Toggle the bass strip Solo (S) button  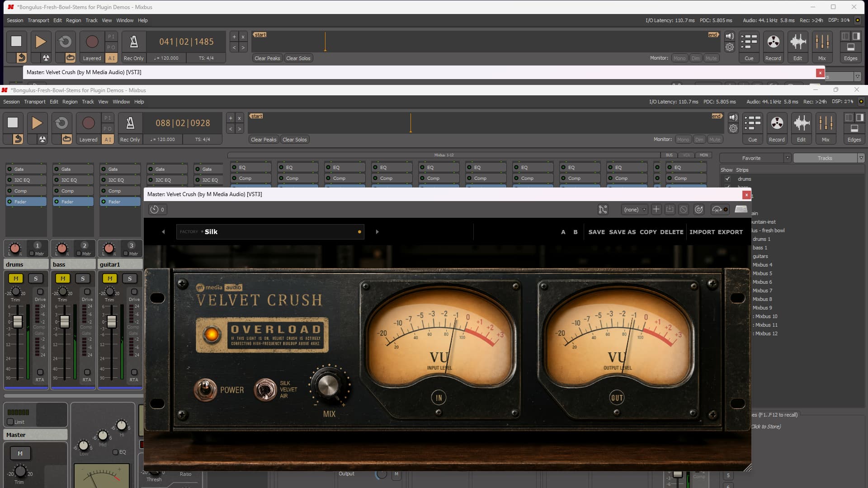(83, 278)
